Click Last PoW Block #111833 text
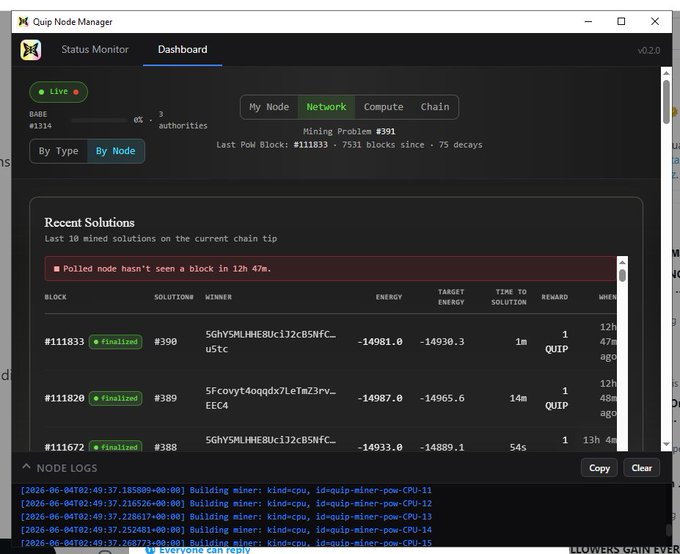Viewport: 680px width, 554px height. [x=272, y=144]
